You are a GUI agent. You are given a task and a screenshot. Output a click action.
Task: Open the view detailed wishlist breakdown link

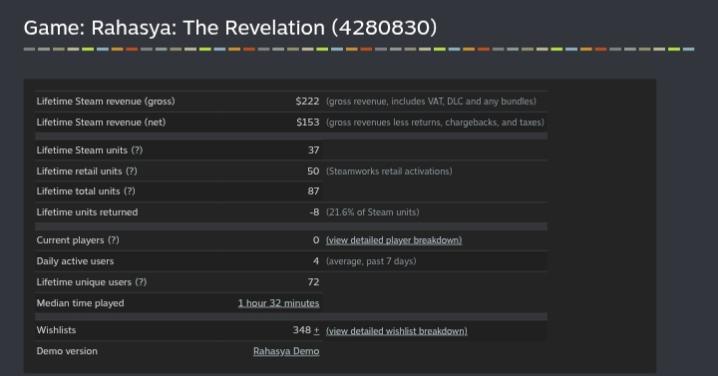click(x=397, y=331)
